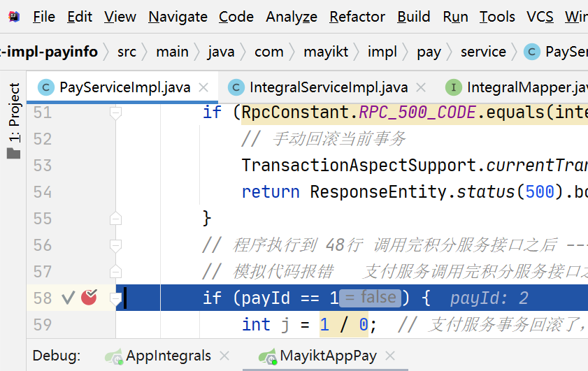Click the 'payId: 2' inline value

click(489, 298)
